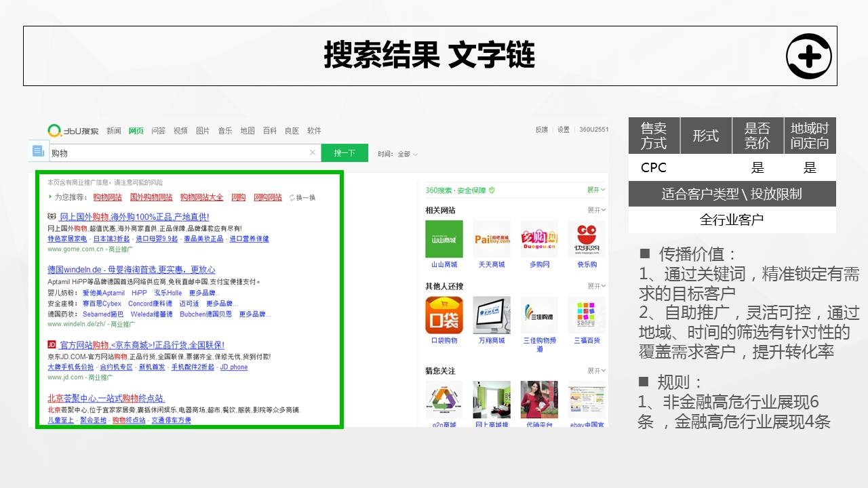Open the 多购网 Duogou logo
The width and height of the screenshot is (868, 488).
(539, 239)
